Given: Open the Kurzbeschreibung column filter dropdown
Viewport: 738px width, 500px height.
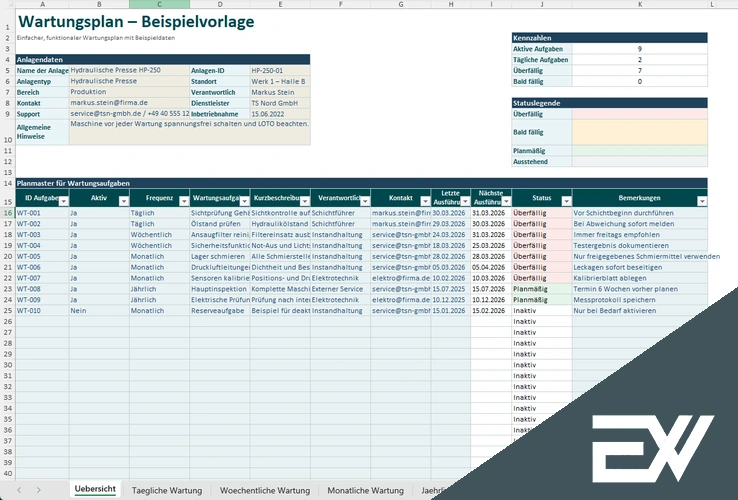Looking at the screenshot, I should coord(305,202).
